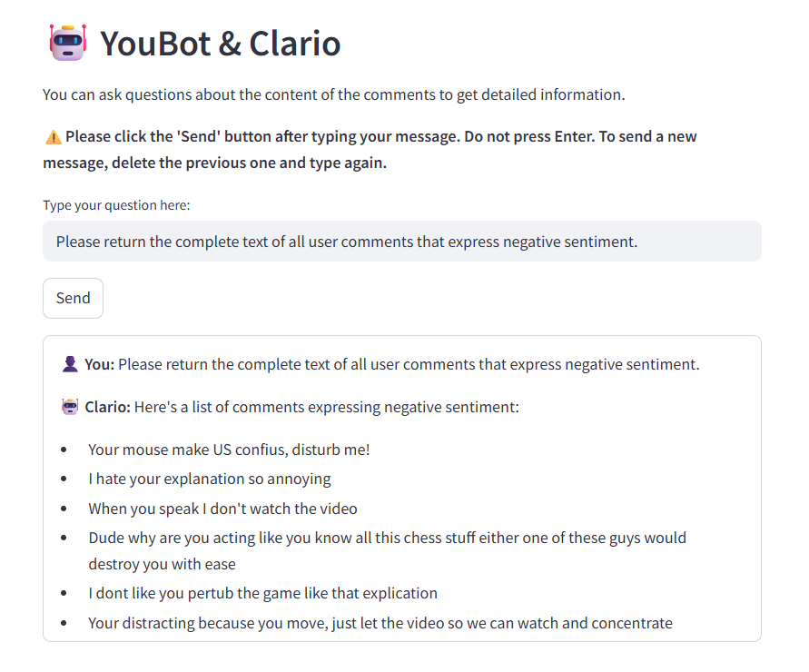Select the 'I hate your explanation' comment

pyautogui.click(x=210, y=479)
